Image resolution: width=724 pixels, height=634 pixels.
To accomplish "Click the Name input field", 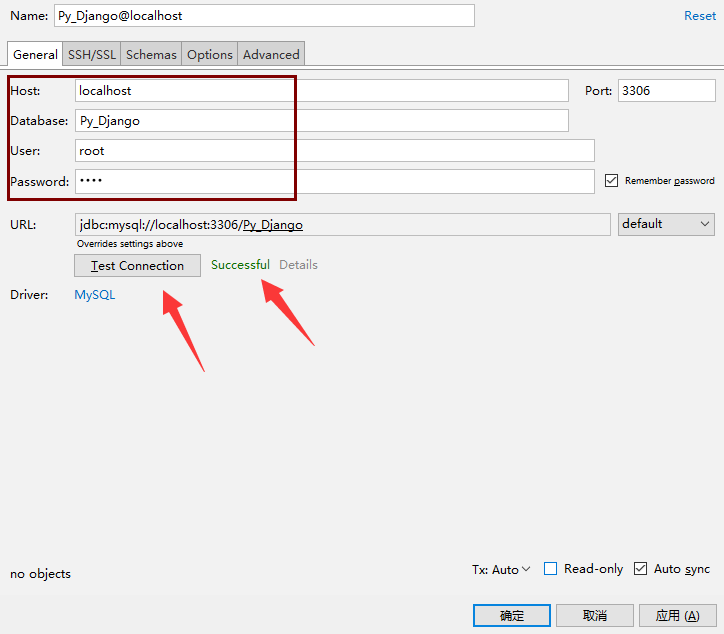I will click(264, 16).
